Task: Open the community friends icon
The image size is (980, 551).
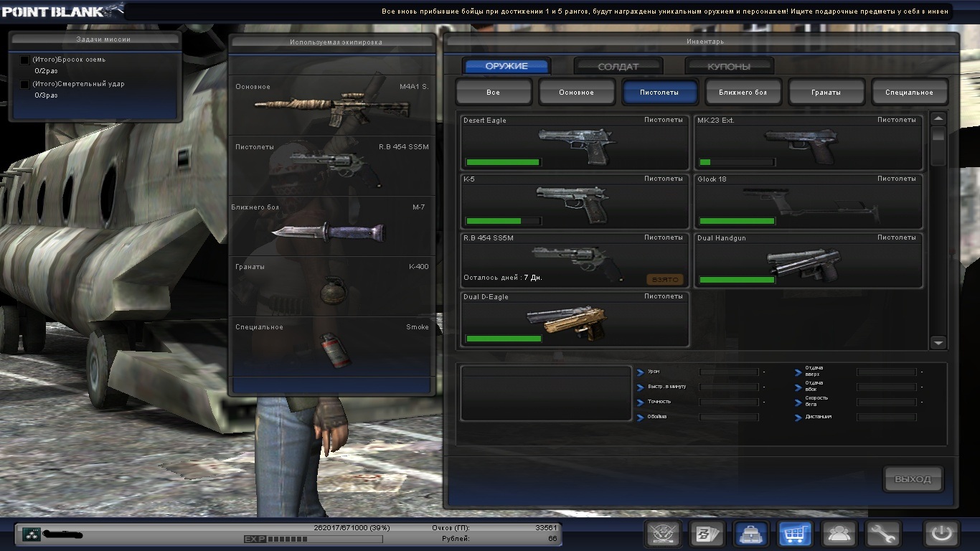Action: pyautogui.click(x=839, y=534)
